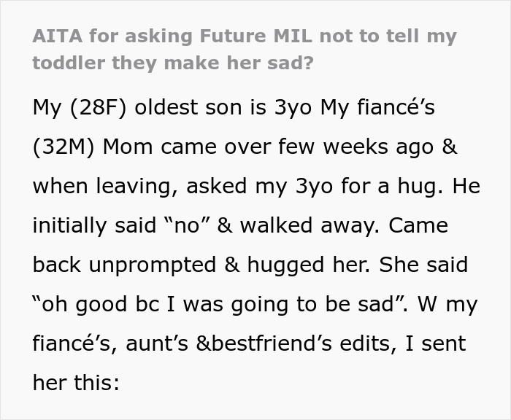The image size is (511, 420).
Task: Click the word 'aunt's' in the paragraph
Action: 157,343
